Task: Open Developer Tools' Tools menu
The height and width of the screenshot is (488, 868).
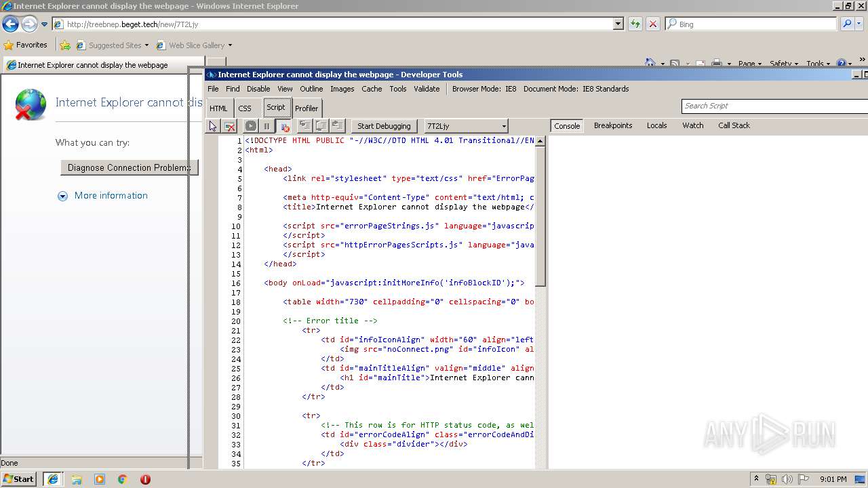Action: click(398, 89)
